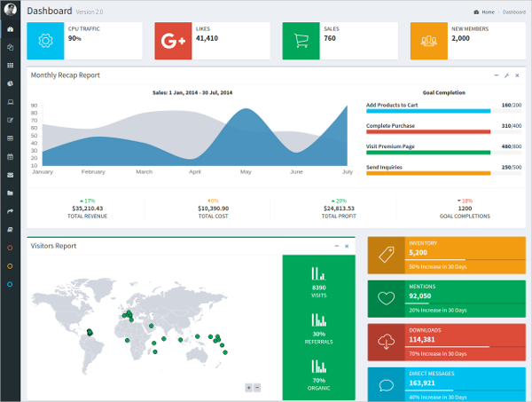Viewport: 532px width, 402px height.
Task: Click the Sales shopping cart icon
Action: [301, 40]
